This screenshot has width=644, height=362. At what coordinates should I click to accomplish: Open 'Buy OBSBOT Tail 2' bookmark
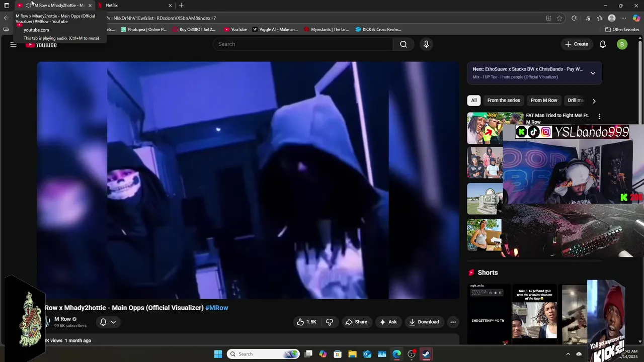(x=194, y=30)
